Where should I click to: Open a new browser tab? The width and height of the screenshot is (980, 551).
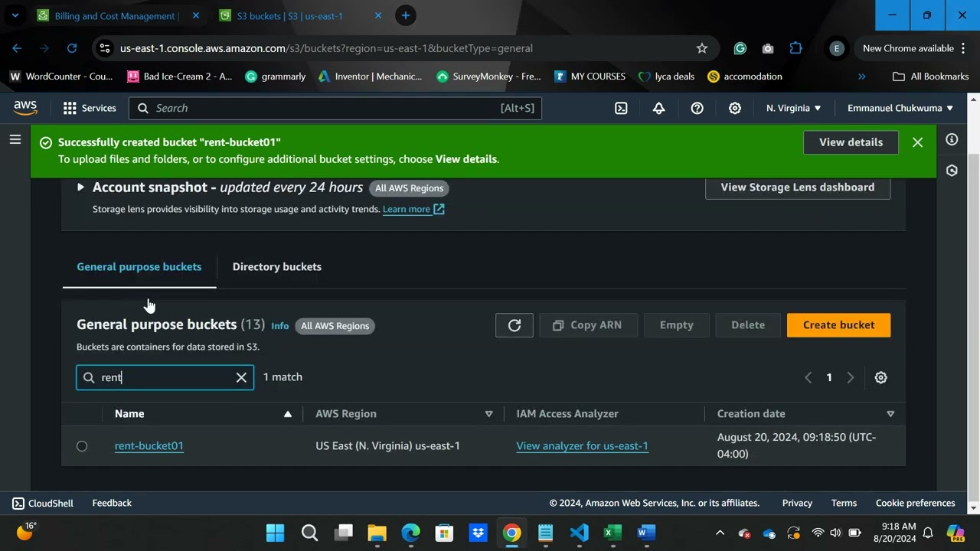(x=406, y=15)
